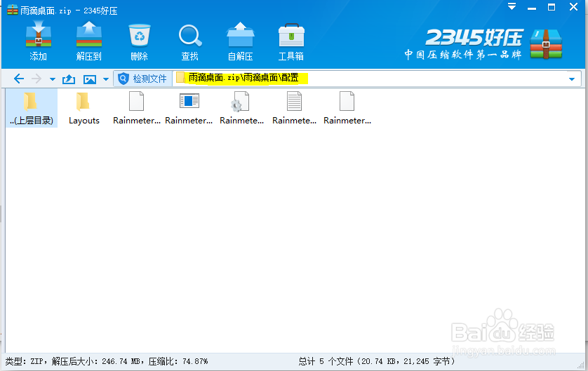Select the last Rainmeter blank file
This screenshot has height=371, width=588.
click(347, 108)
